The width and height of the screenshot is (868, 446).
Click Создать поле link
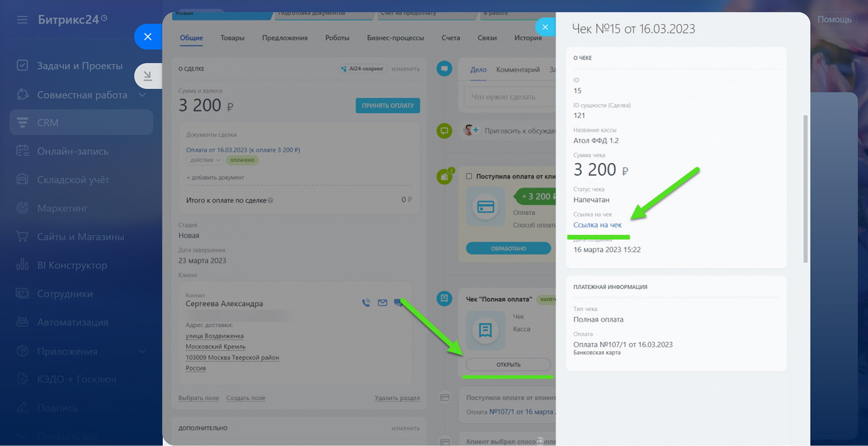click(245, 398)
